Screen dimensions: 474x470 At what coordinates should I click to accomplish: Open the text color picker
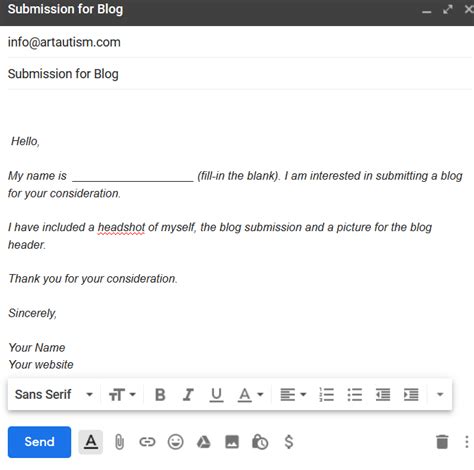(250, 395)
